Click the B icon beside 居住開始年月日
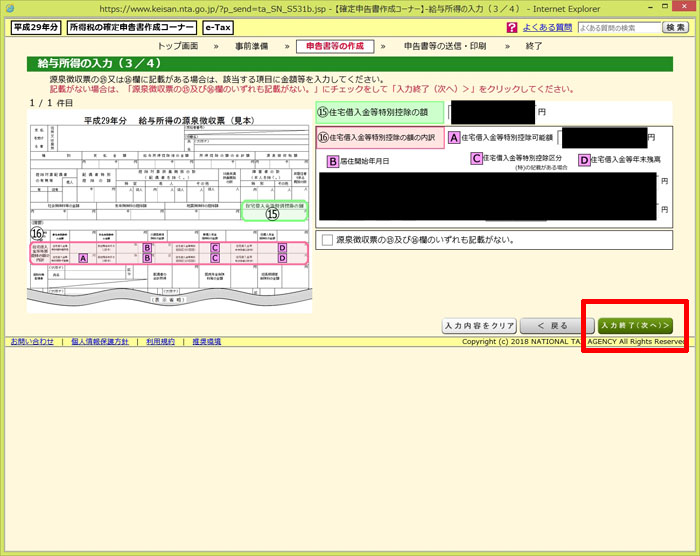 [x=333, y=161]
